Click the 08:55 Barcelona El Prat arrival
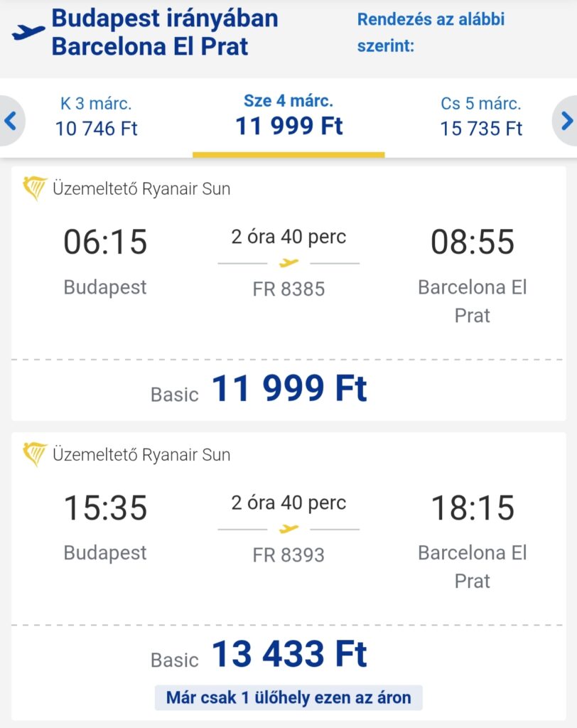The height and width of the screenshot is (728, 577). point(473,242)
